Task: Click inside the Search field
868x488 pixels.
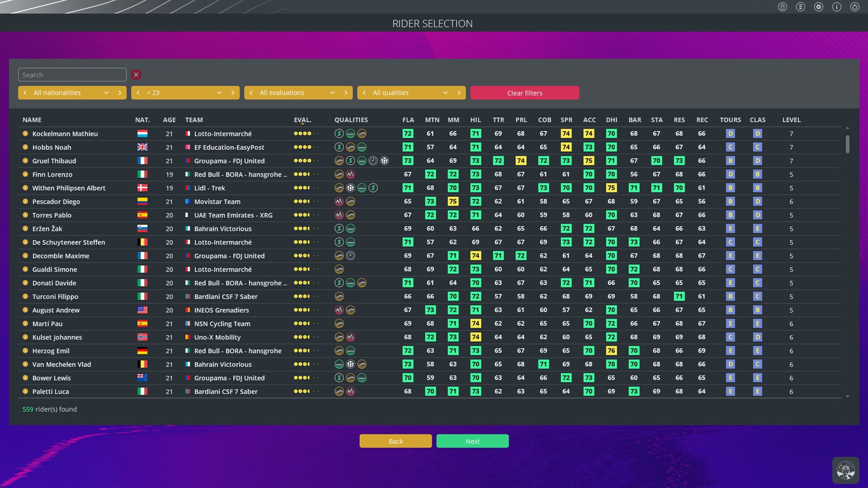Action: coord(72,75)
